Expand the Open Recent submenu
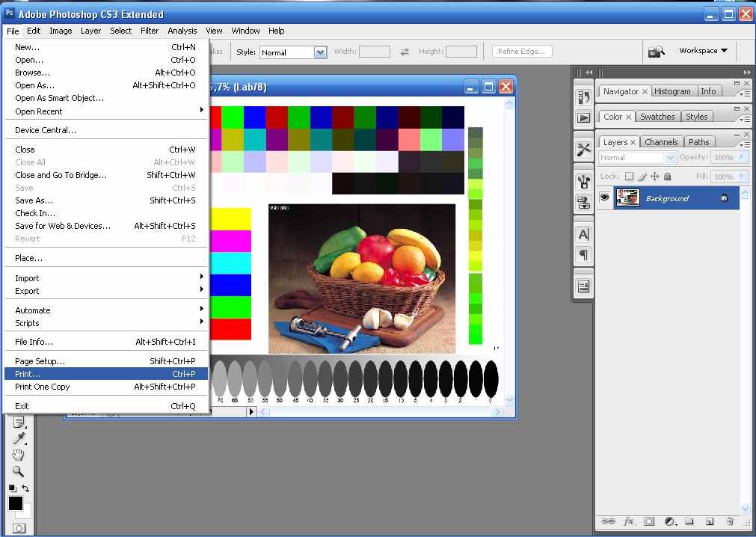756x537 pixels. pos(106,111)
